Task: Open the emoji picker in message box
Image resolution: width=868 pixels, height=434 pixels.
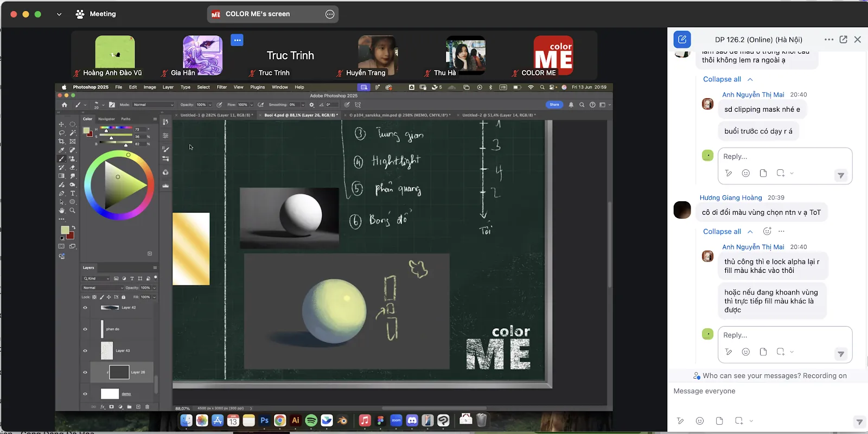Action: pos(700,421)
